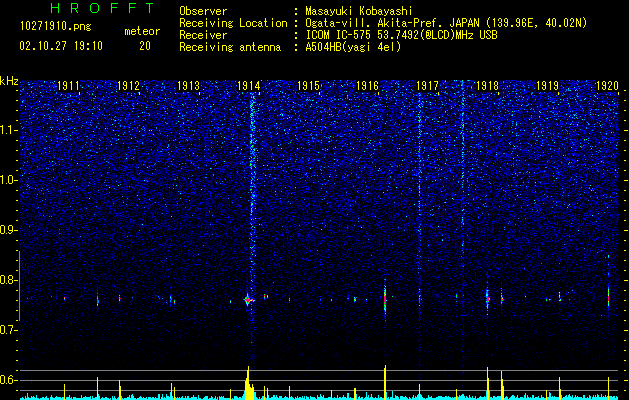The width and height of the screenshot is (629, 400).
Task: Click the 1.1 kHz frequency label
Action: (8, 130)
